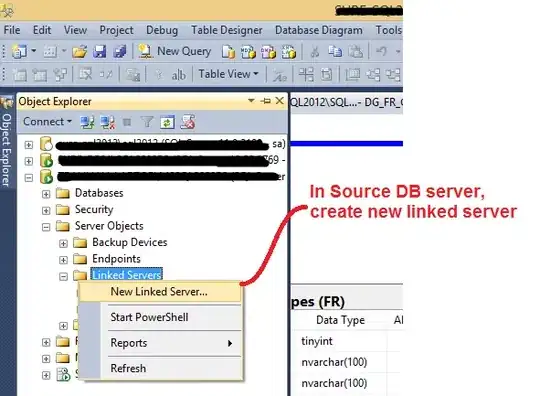Screen dimensions: 540x396
Task: Open the Table Designer menu
Action: [227, 30]
